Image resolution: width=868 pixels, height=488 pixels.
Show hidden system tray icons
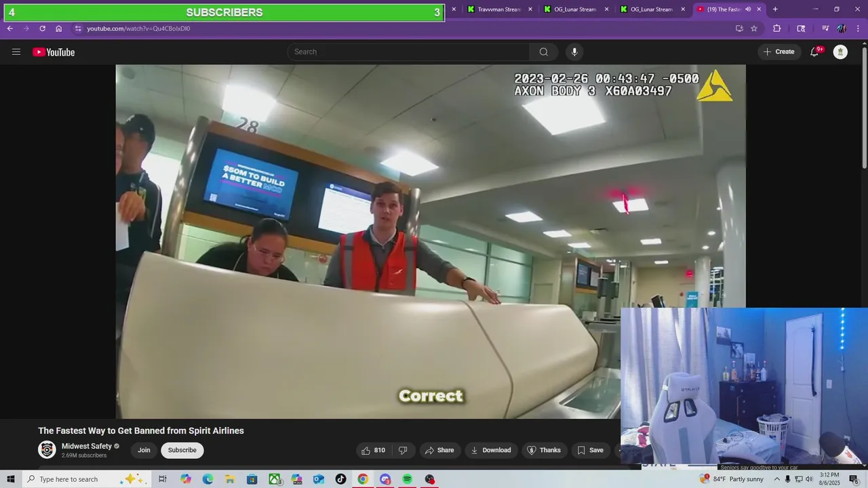[777, 479]
